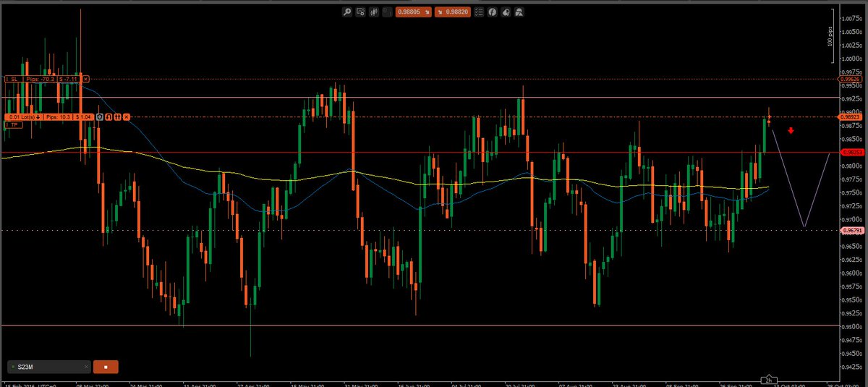868x387 pixels.
Task: Click the position Pips: 10.3 value
Action: click(58, 117)
